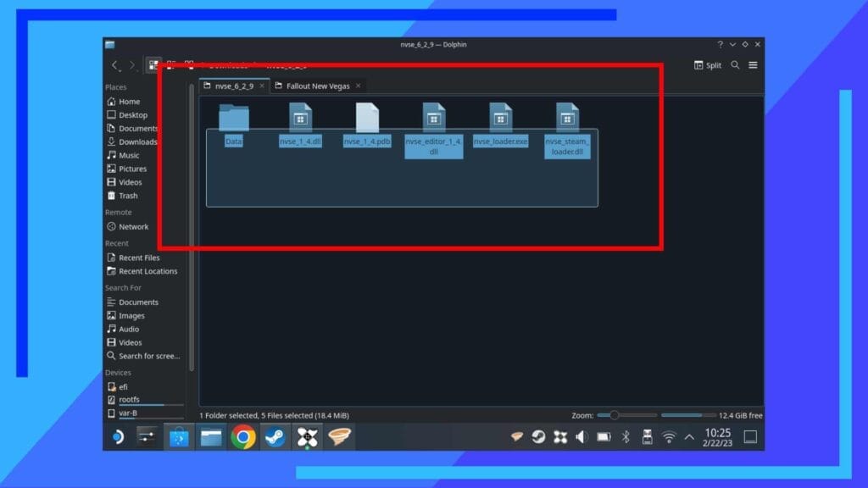Screen dimensions: 868x488
Task: Expand hidden system tray icons
Action: coord(689,437)
